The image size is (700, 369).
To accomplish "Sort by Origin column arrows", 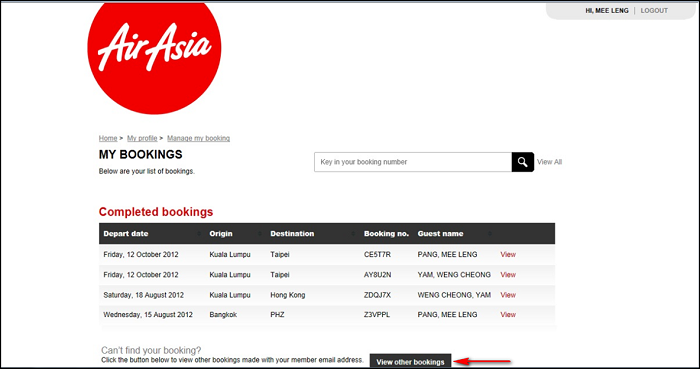I will tap(260, 234).
